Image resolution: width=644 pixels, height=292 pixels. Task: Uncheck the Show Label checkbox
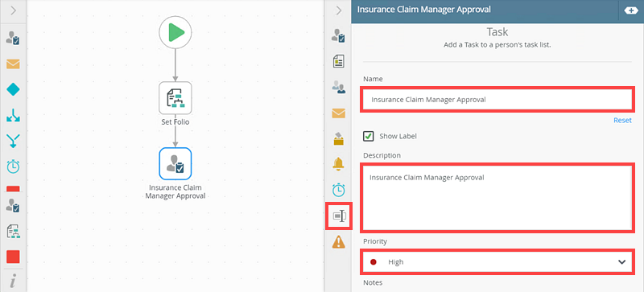(369, 136)
